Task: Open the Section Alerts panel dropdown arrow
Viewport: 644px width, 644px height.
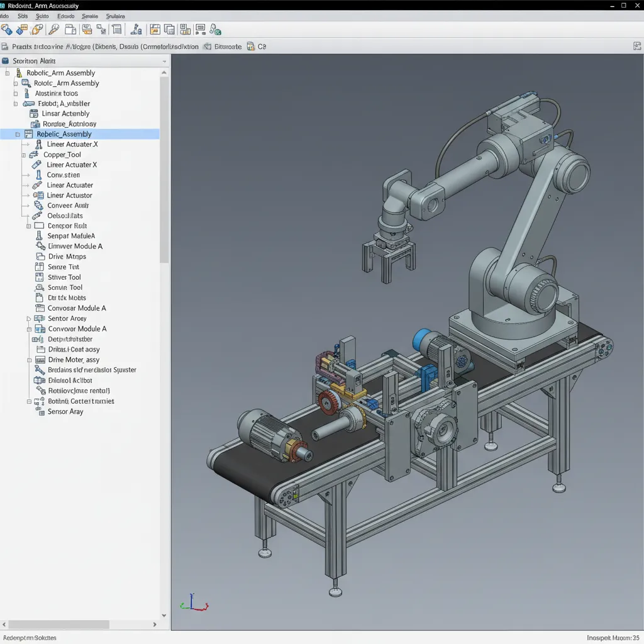Action: [x=164, y=61]
